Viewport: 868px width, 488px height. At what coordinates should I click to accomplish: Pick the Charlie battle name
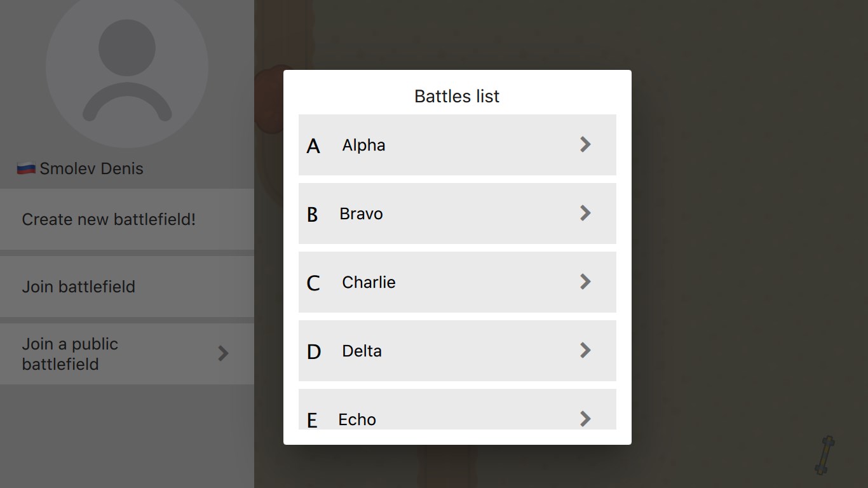369,282
